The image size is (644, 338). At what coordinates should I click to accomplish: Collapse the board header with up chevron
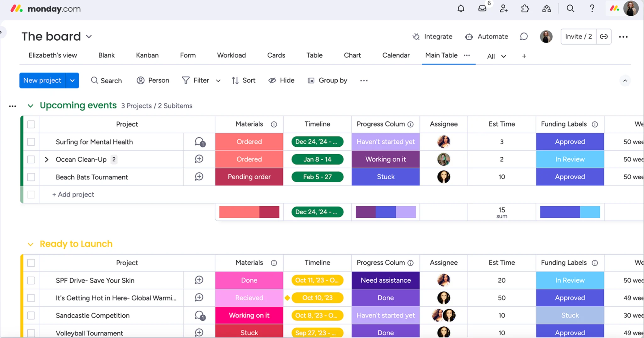click(625, 81)
